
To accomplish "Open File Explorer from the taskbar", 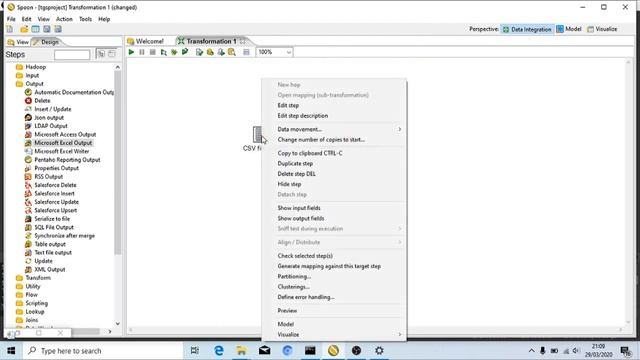I will (x=242, y=351).
